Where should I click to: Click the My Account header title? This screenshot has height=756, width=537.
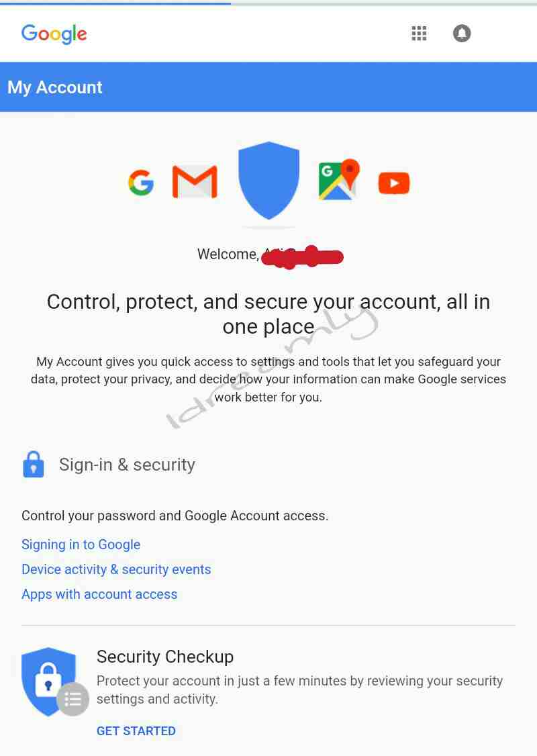point(55,87)
